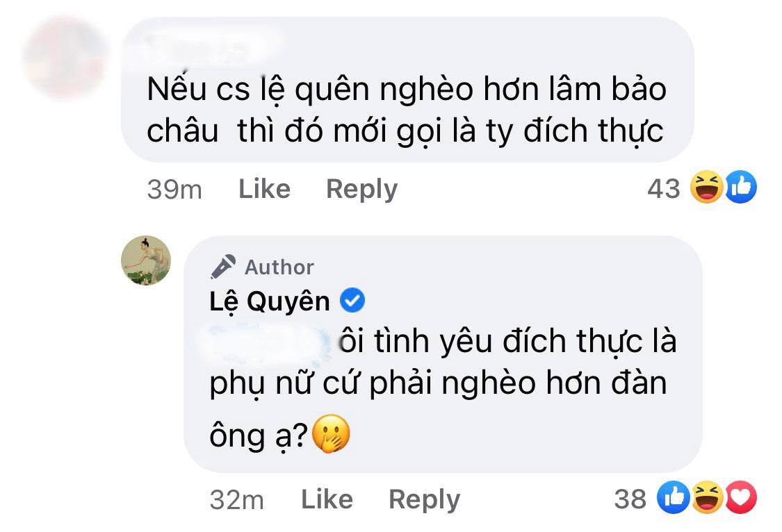This screenshot has width=782, height=532.
Task: Open Lệ Quyên's profile from her name
Action: coord(269,301)
